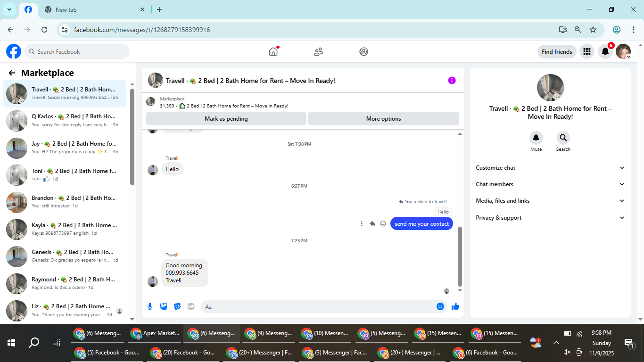Choose a GIF icon
The height and width of the screenshot is (362, 644).
pos(191,306)
